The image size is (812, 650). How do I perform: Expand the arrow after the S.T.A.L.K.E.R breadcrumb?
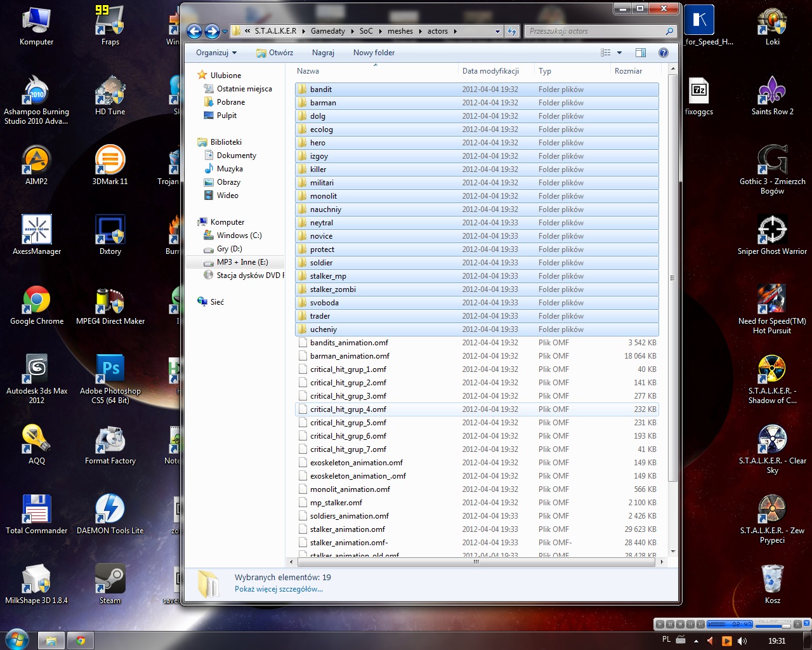tap(304, 31)
